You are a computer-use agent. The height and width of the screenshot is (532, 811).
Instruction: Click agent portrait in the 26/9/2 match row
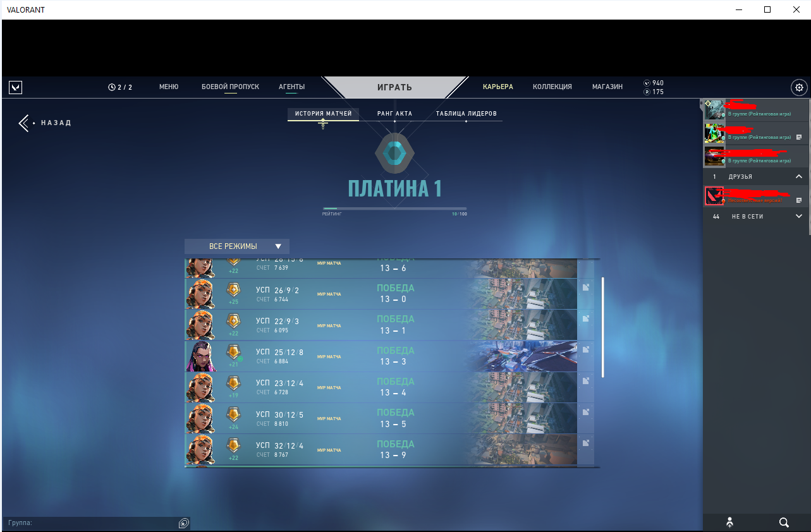pos(200,294)
